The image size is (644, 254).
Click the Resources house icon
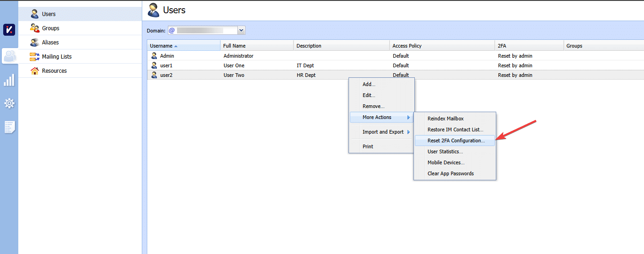tap(35, 71)
